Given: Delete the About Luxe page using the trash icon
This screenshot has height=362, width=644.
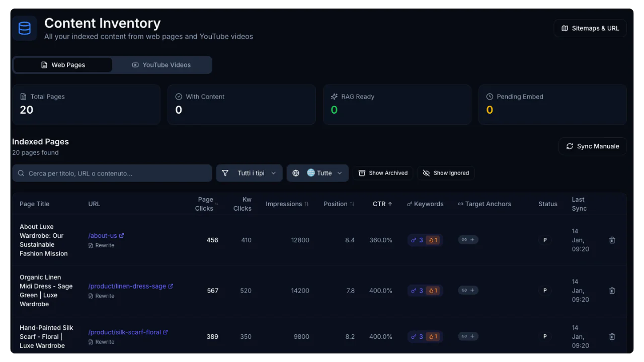Looking at the screenshot, I should [612, 240].
